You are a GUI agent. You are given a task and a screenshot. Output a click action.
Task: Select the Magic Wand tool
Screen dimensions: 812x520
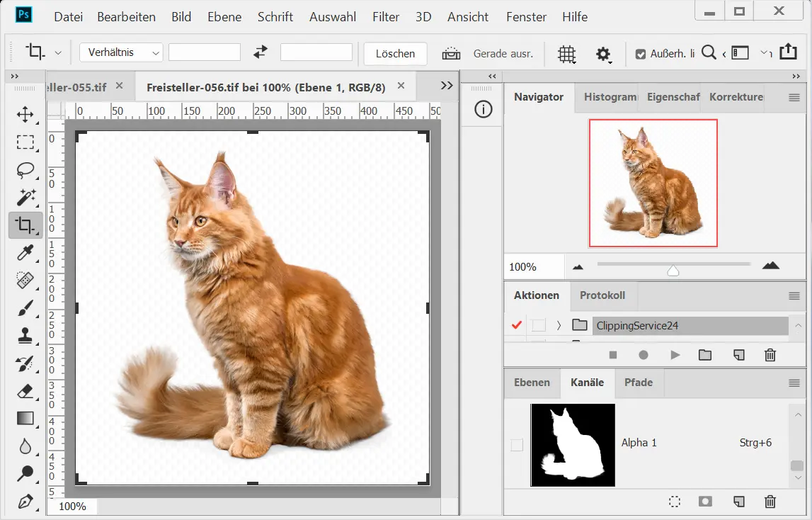click(x=25, y=198)
